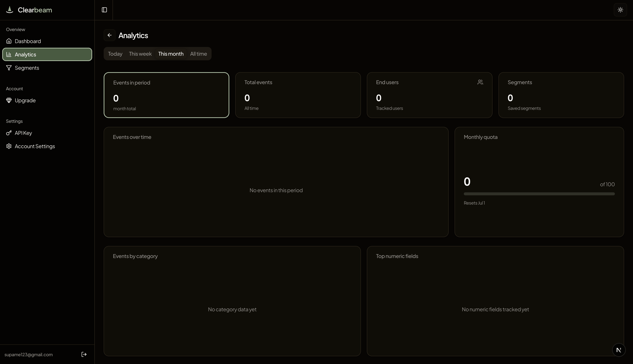Screen dimensions: 633x364
Task: Click the Dashboard home icon
Action: pyautogui.click(x=9, y=41)
